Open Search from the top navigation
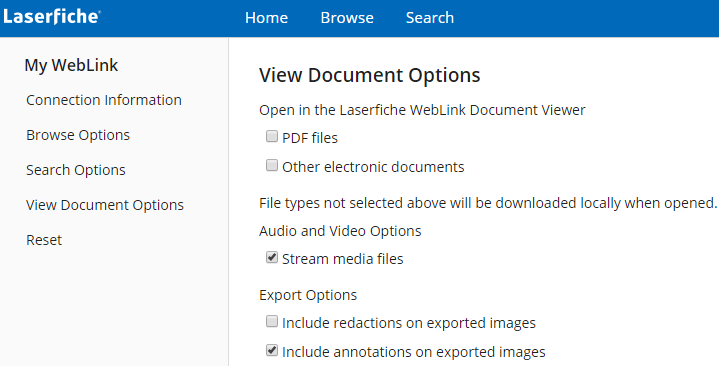 click(430, 18)
